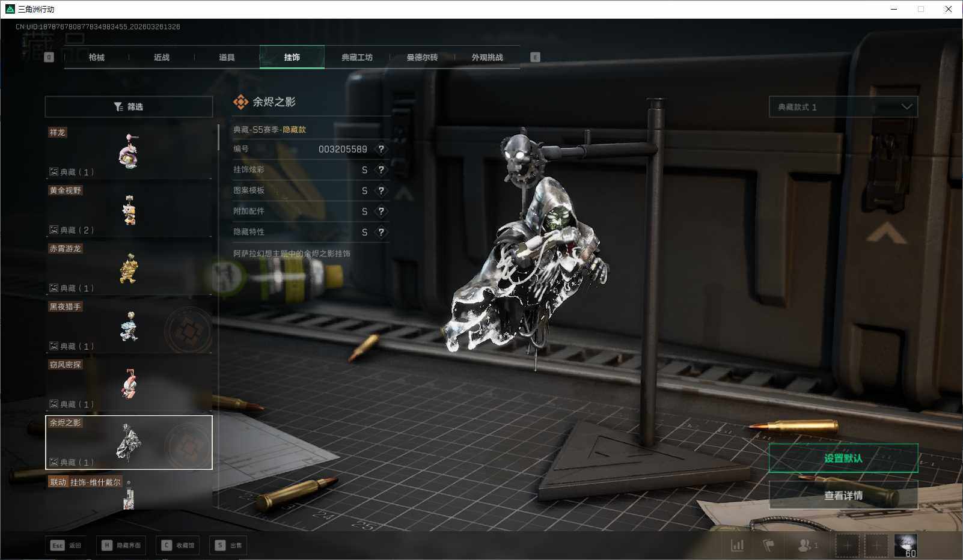Viewport: 963px width, 560px height.
Task: Select the 窃风密探 charm thumbnail
Action: click(129, 385)
